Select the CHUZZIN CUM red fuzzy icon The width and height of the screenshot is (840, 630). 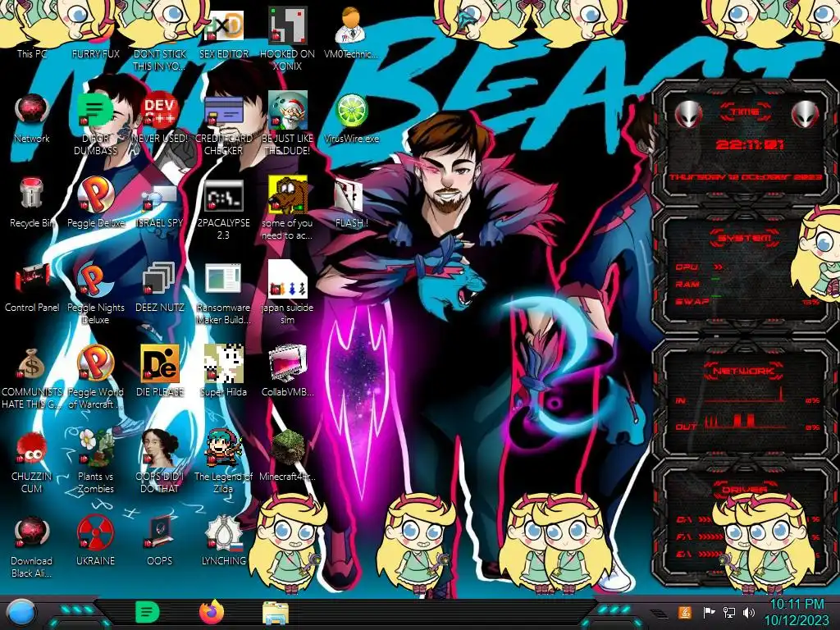point(32,462)
